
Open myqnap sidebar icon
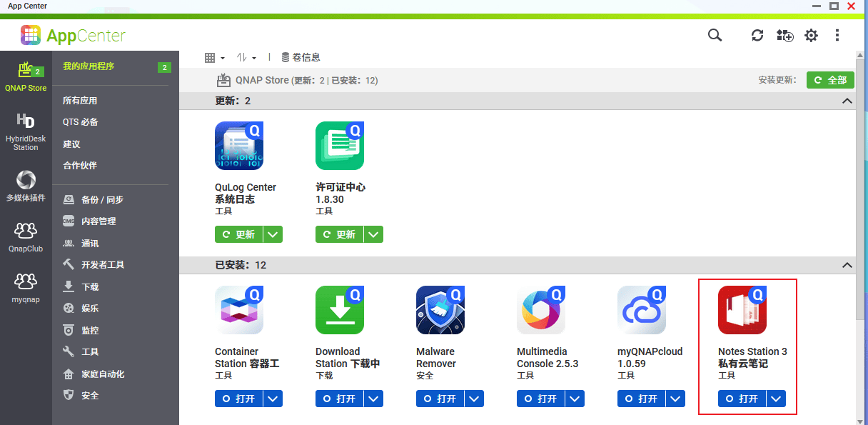point(26,288)
